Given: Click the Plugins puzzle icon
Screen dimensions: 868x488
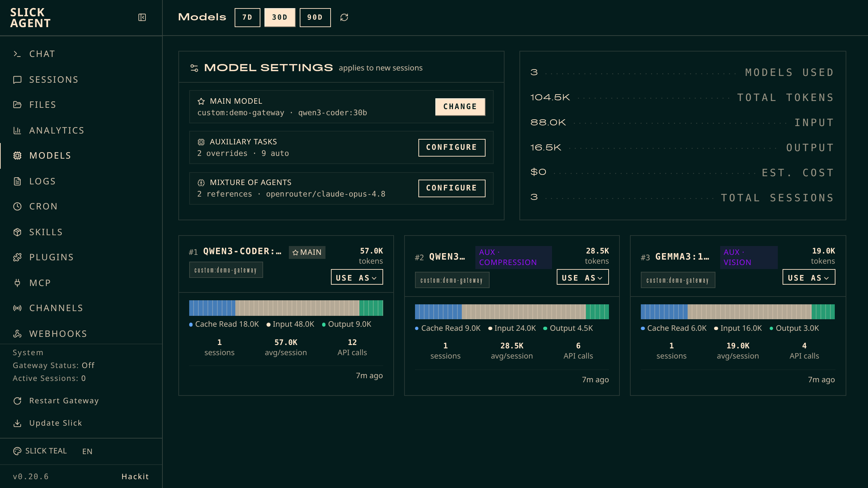Looking at the screenshot, I should click(17, 257).
